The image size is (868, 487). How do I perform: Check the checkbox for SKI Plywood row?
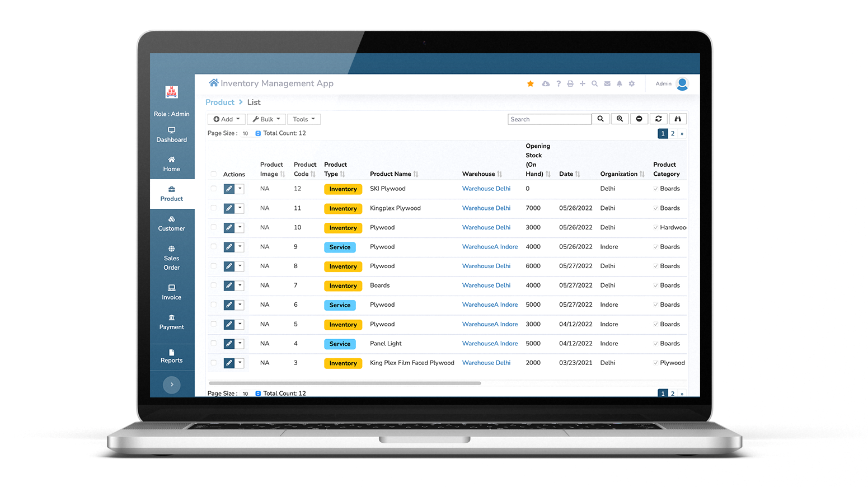click(213, 189)
